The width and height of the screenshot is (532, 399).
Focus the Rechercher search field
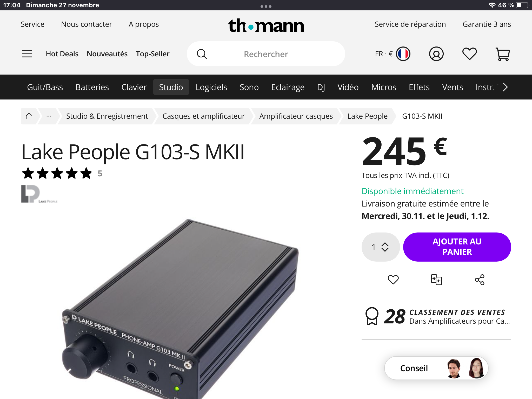pyautogui.click(x=266, y=54)
